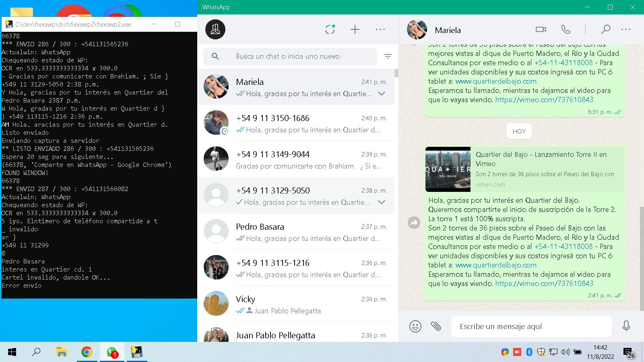Viewport: 644px width, 362px height.
Task: Forward the message with arrow icon
Action: (x=414, y=222)
